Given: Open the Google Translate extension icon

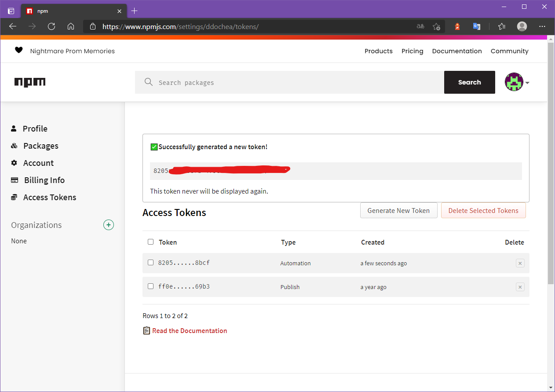Looking at the screenshot, I should [x=477, y=26].
